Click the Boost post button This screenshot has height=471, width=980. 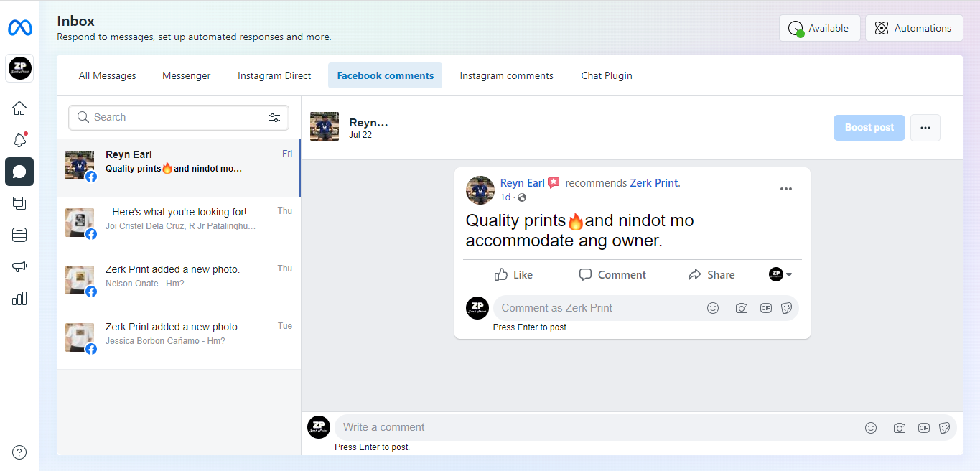click(869, 128)
